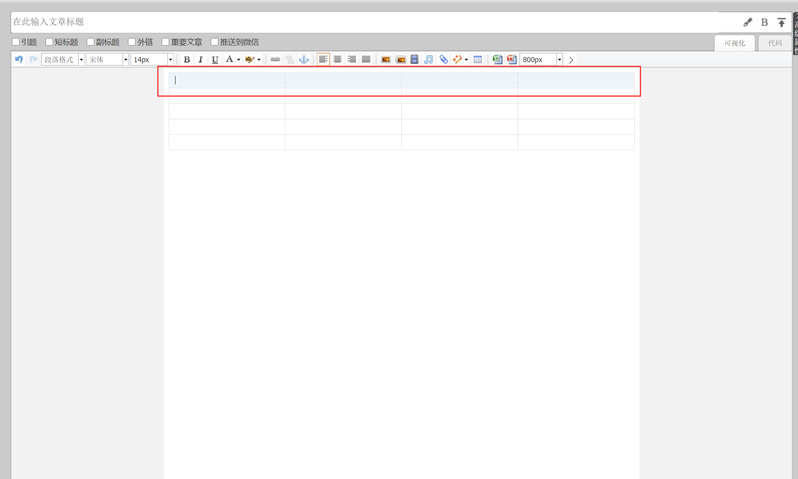Image resolution: width=798 pixels, height=479 pixels.
Task: Click the undo arrow icon
Action: [x=18, y=60]
